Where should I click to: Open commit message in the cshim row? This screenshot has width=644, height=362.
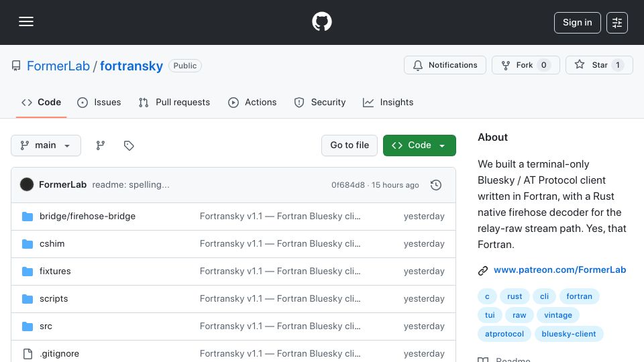[x=280, y=244]
